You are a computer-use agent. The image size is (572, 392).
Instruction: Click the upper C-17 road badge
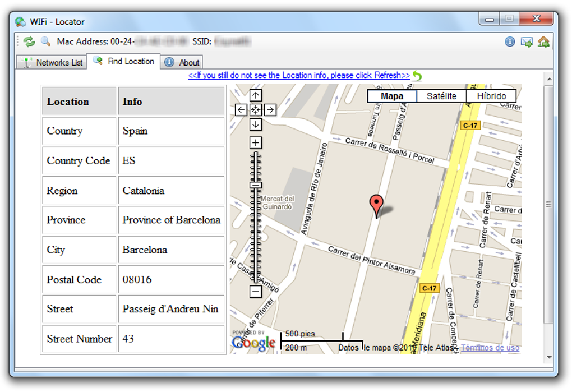(x=470, y=126)
